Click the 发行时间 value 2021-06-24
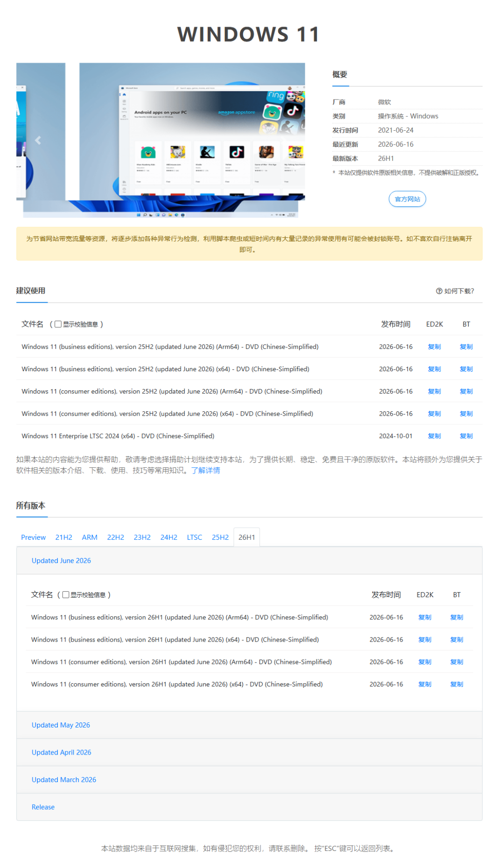 pos(396,130)
